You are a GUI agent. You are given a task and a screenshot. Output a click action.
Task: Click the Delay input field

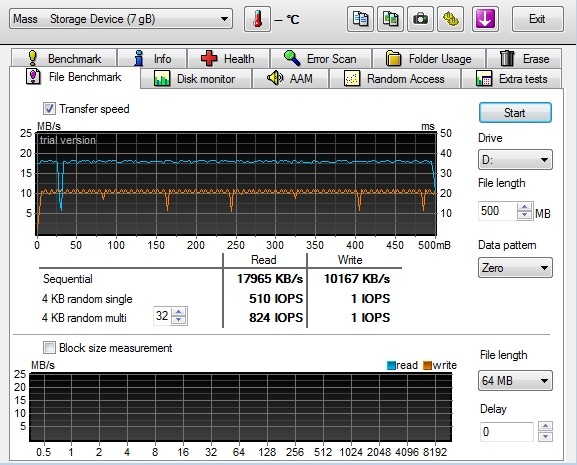[x=507, y=432]
